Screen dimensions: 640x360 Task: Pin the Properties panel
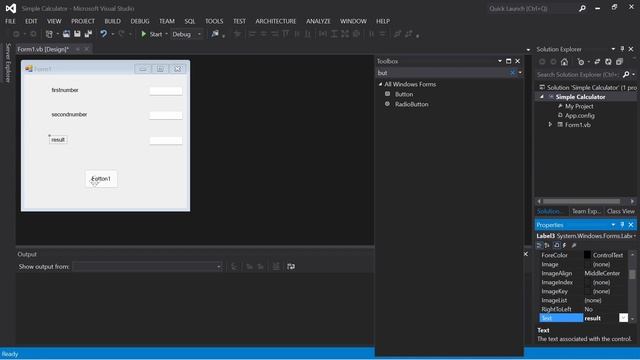(x=622, y=225)
